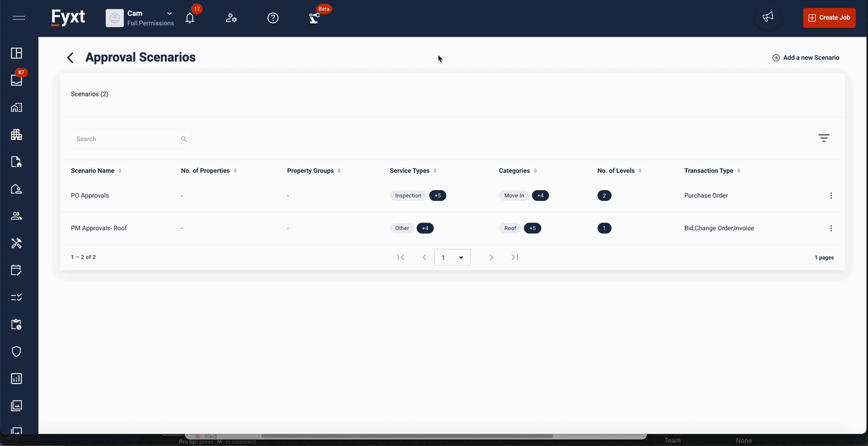Click the levels badge 2 for PO Approvals
The width and height of the screenshot is (868, 446).
click(x=604, y=196)
